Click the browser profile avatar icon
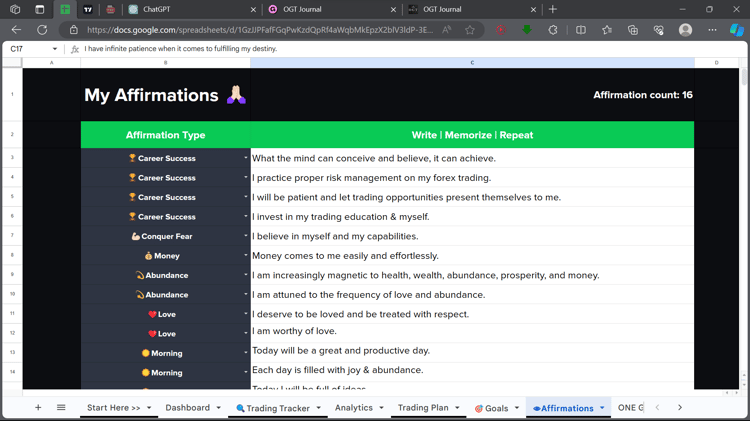750x421 pixels. (685, 30)
